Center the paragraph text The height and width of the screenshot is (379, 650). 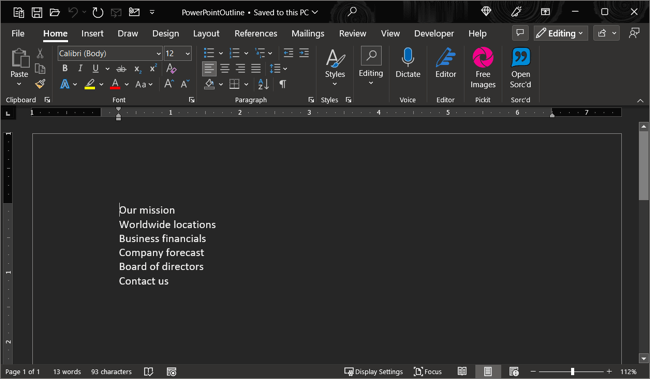pyautogui.click(x=225, y=68)
